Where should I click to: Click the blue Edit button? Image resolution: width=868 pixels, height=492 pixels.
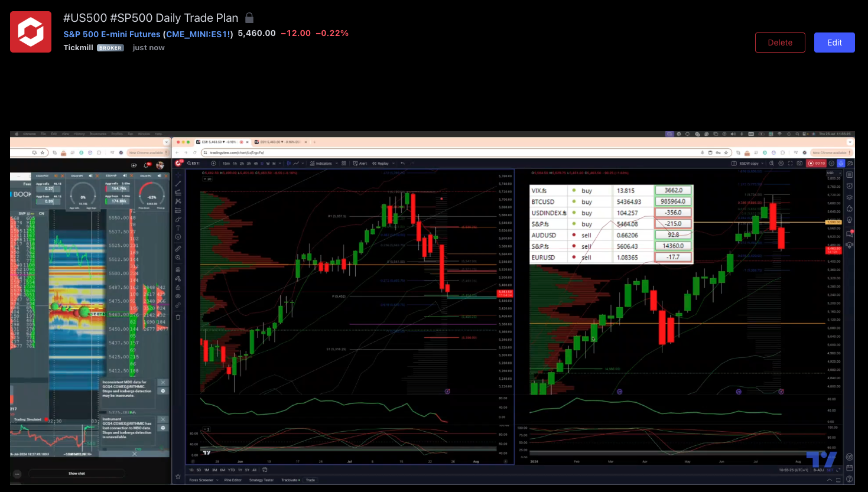[x=834, y=43]
